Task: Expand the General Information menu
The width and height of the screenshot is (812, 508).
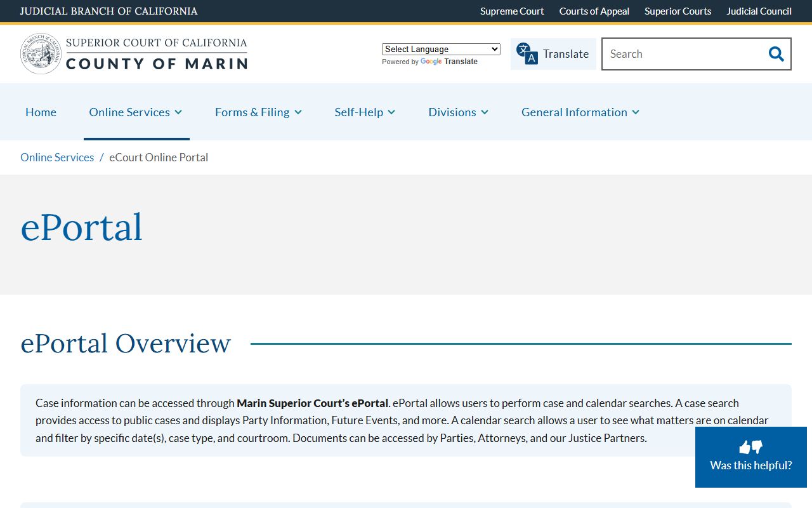Action: pyautogui.click(x=580, y=112)
